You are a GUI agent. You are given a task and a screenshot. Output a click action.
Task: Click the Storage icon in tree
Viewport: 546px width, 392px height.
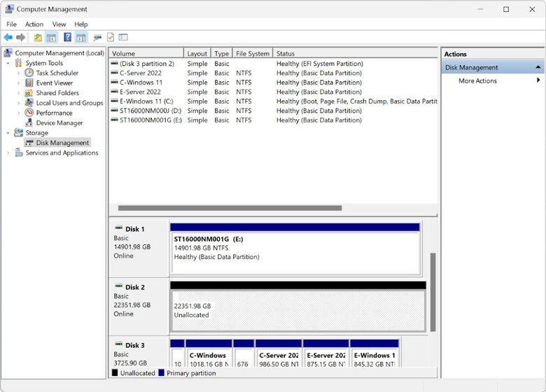tap(18, 132)
